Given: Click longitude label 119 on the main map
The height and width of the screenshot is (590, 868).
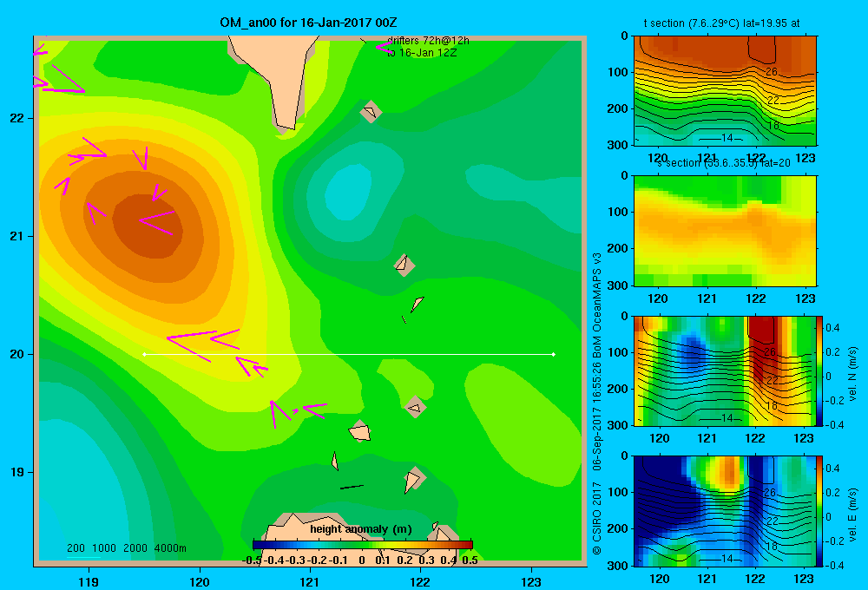Looking at the screenshot, I should click(x=89, y=581).
